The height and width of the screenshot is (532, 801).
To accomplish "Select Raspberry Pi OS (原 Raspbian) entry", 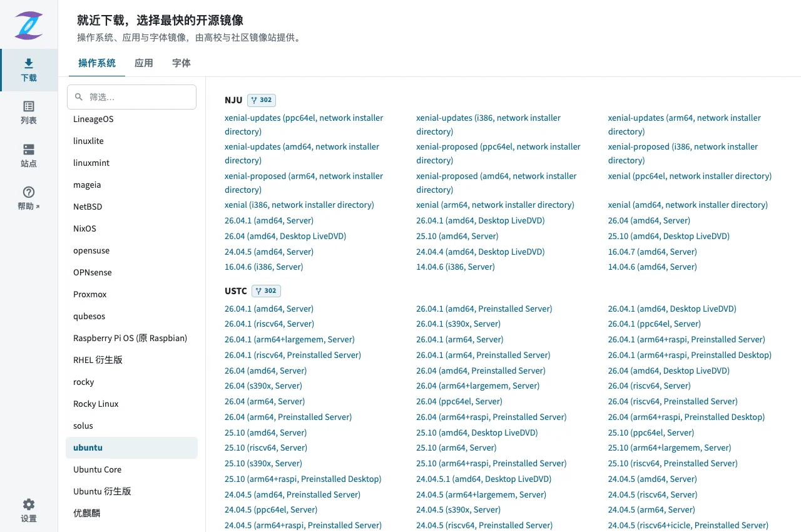I will [131, 338].
